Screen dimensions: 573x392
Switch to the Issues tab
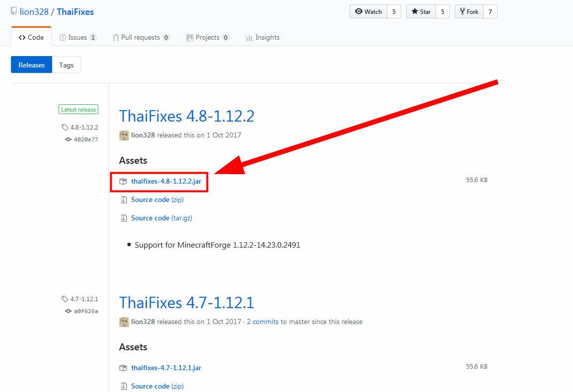(78, 37)
